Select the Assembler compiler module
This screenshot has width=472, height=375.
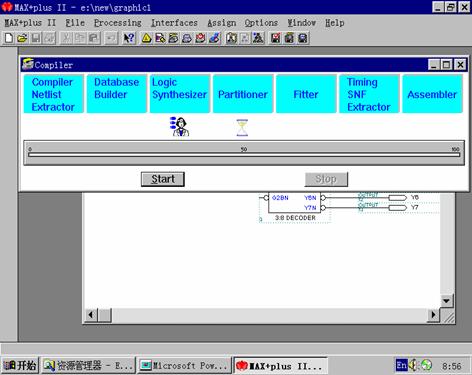(432, 94)
